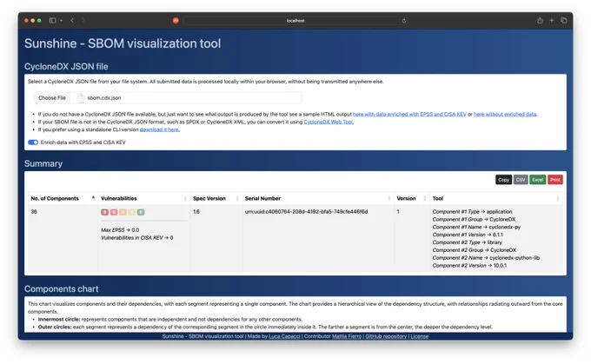Click the Print button
The height and width of the screenshot is (364, 591).
[554, 180]
